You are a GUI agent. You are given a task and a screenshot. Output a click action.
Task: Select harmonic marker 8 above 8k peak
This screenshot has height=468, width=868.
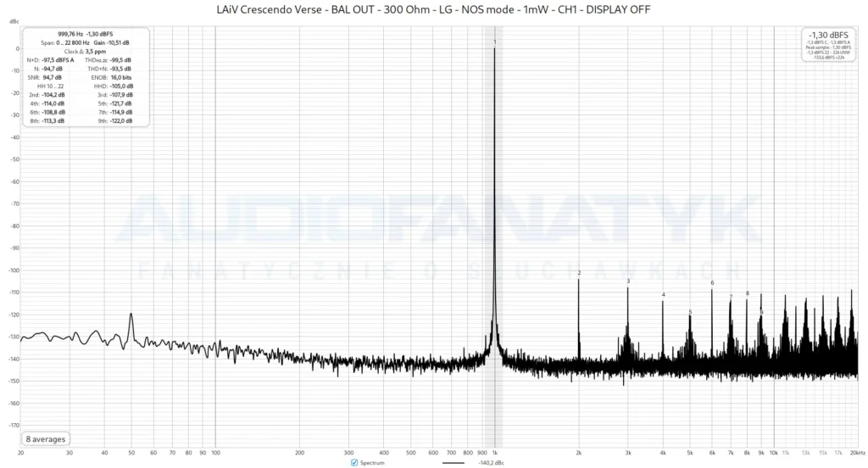pyautogui.click(x=748, y=293)
